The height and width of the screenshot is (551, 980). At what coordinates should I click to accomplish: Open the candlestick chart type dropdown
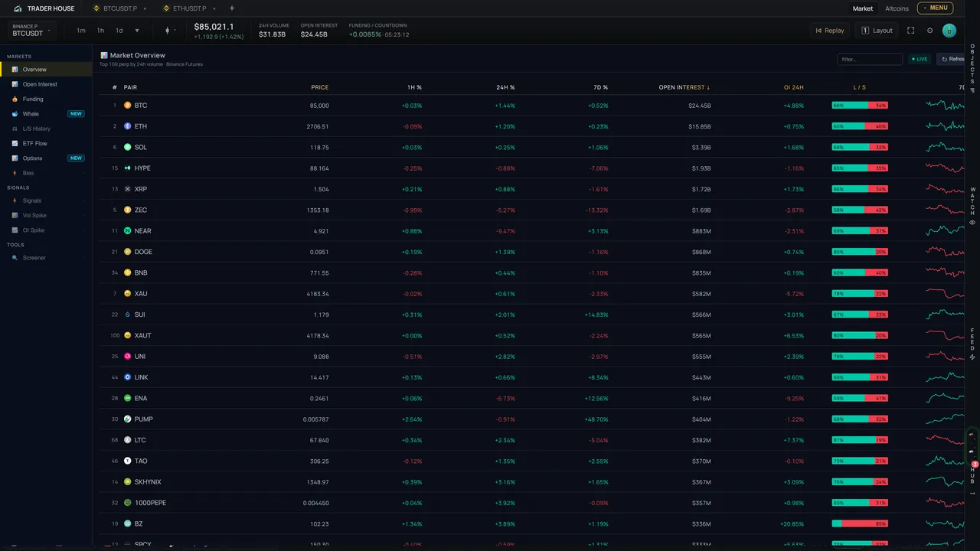(x=170, y=31)
